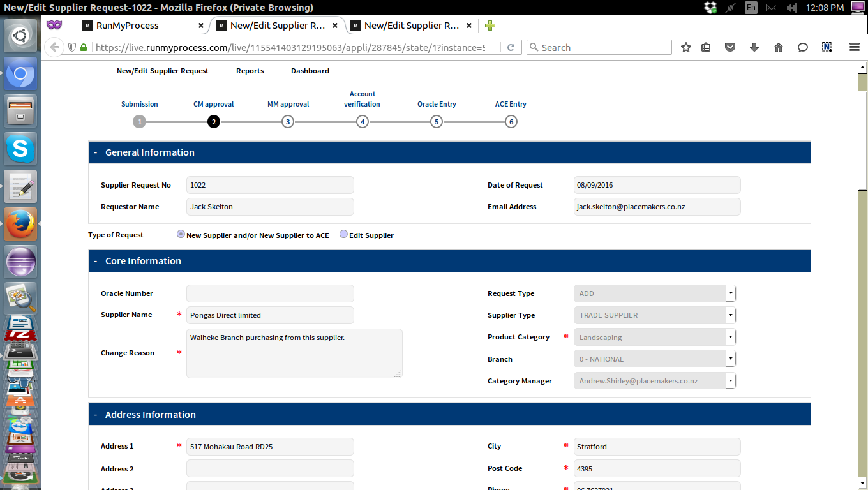Select the Edit Supplier radio button
The width and height of the screenshot is (868, 490).
tap(344, 235)
